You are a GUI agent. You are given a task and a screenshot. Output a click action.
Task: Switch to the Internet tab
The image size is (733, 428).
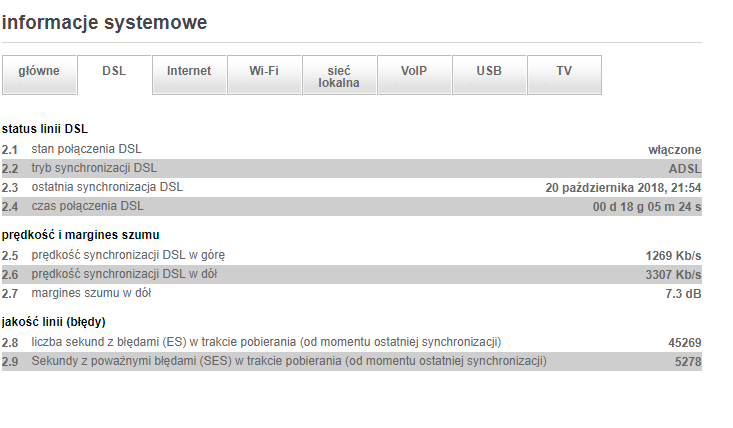pos(189,72)
